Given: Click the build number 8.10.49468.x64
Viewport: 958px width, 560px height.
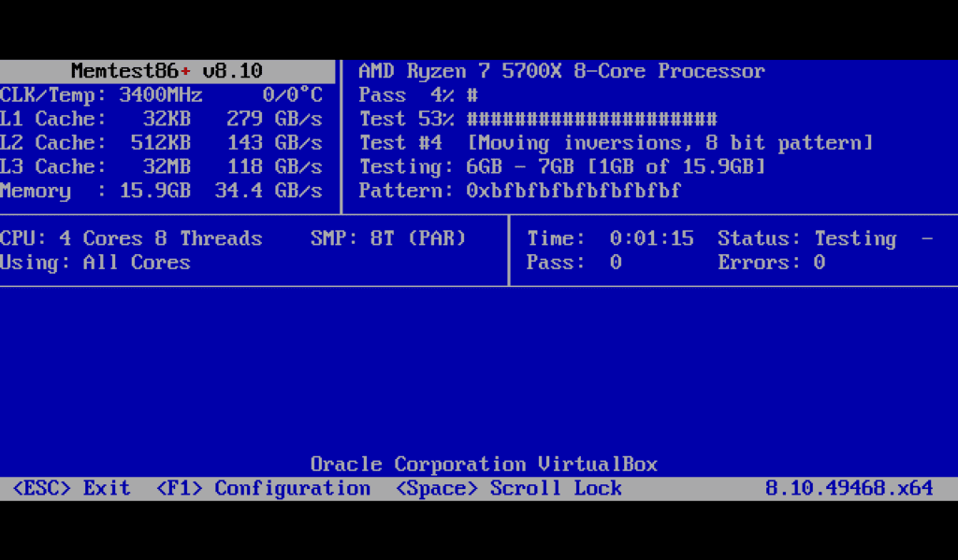Looking at the screenshot, I should click(849, 489).
